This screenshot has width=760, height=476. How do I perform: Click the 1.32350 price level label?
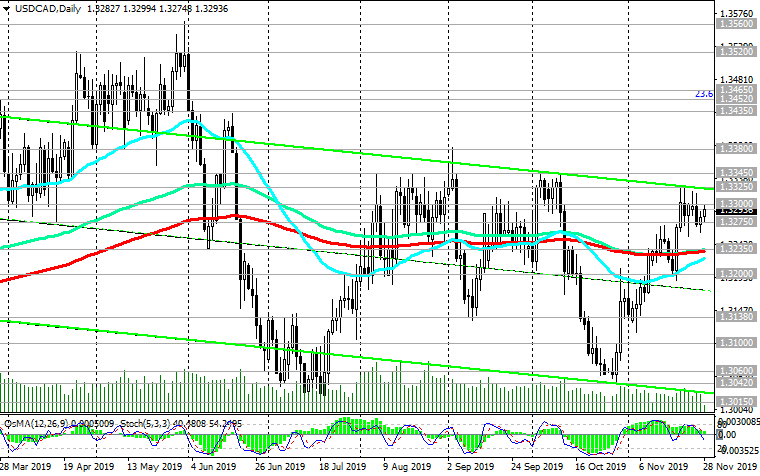click(736, 249)
